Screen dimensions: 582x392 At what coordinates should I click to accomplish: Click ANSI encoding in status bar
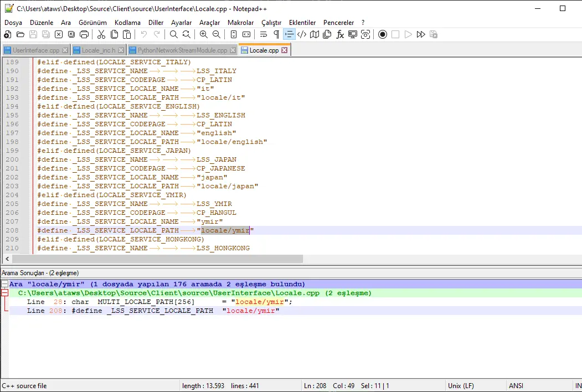click(516, 386)
